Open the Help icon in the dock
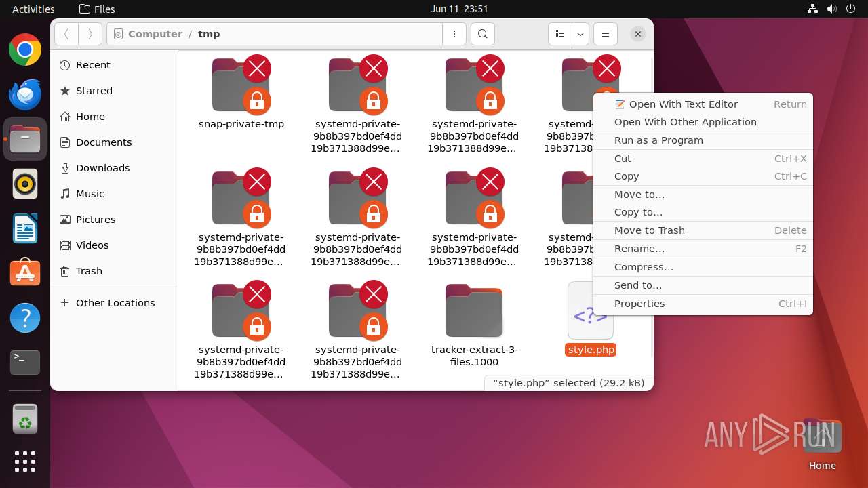 25,318
